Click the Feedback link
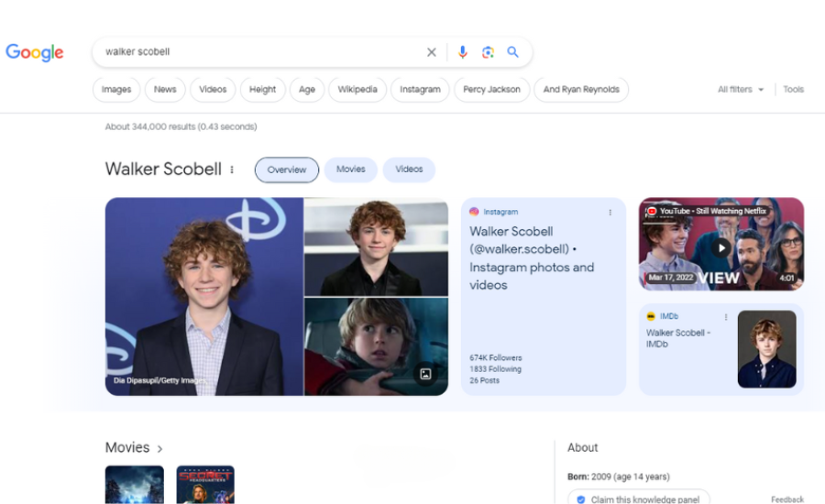Viewport: 825px width, 504px height. (787, 499)
